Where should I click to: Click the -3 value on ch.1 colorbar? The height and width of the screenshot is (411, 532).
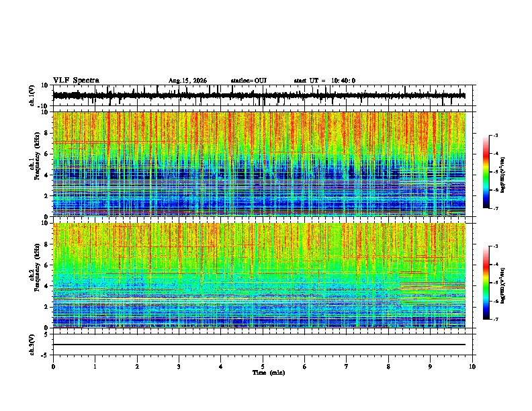495,136
